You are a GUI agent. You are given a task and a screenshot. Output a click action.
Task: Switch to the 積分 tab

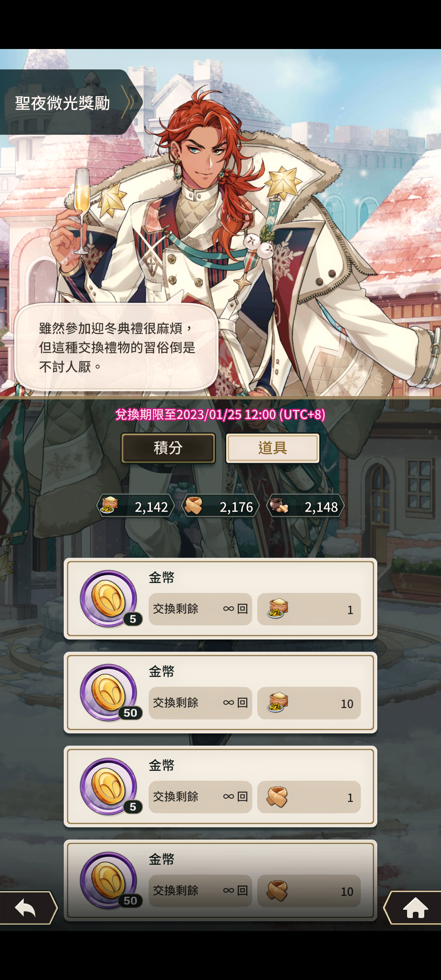[168, 448]
